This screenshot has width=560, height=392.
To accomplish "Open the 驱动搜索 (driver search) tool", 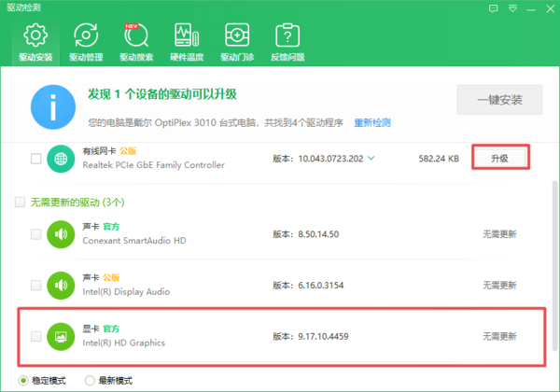I will 136,43.
